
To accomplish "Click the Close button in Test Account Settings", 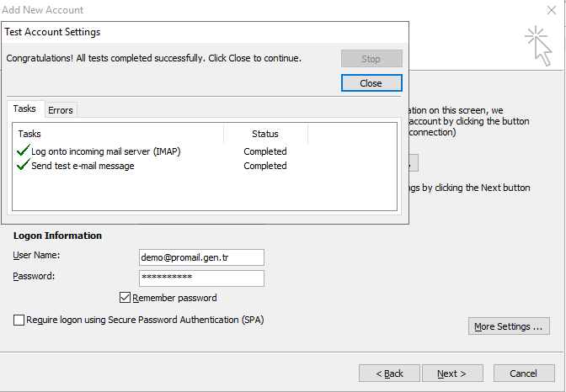I will pyautogui.click(x=371, y=83).
